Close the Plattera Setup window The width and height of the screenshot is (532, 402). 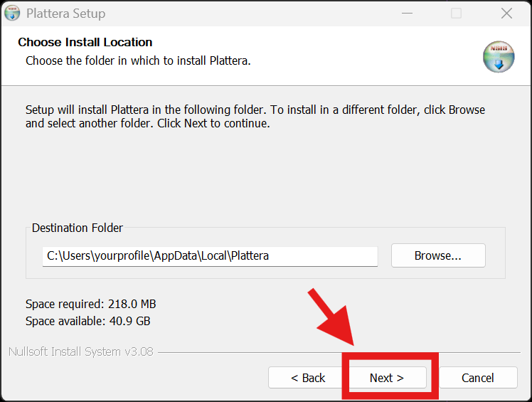point(506,13)
